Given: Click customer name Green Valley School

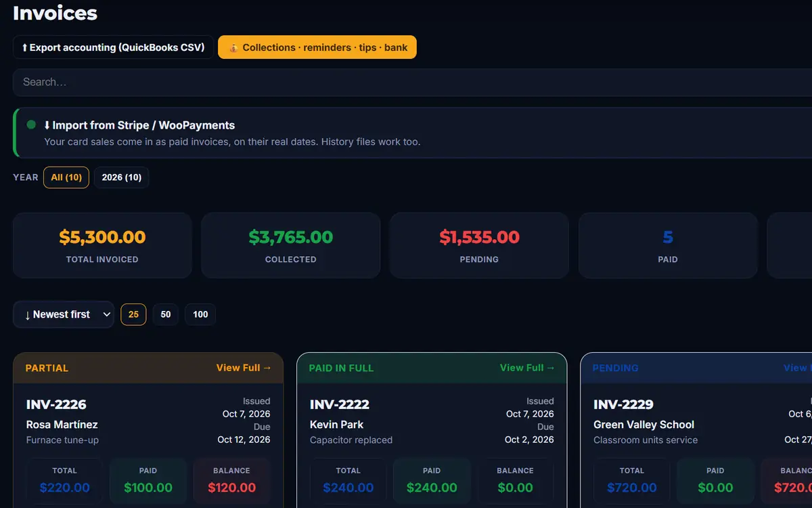Looking at the screenshot, I should pos(644,425).
